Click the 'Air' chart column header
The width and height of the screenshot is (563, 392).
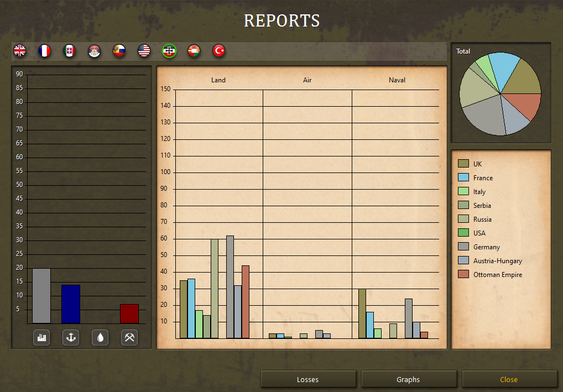click(307, 80)
